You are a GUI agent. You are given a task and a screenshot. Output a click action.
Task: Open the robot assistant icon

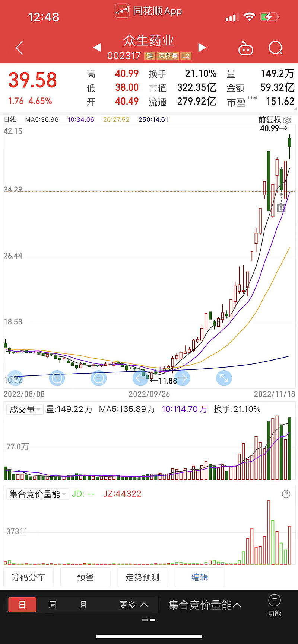click(x=245, y=48)
